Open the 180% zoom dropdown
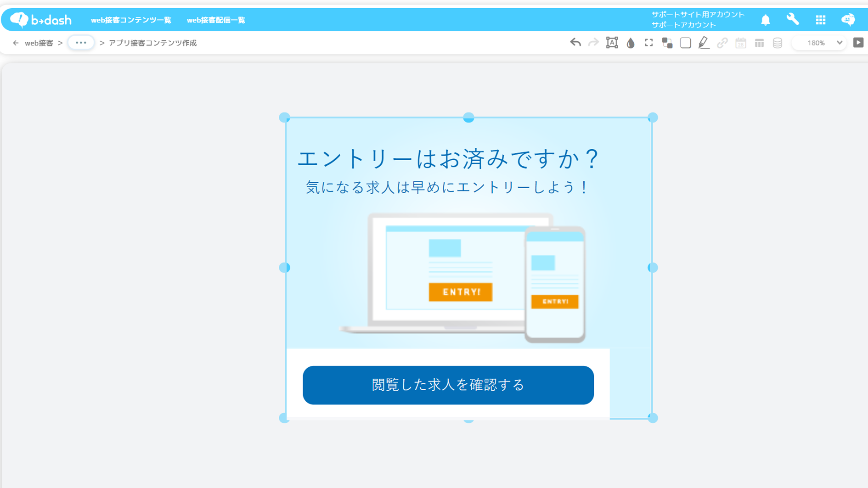The width and height of the screenshot is (868, 488). pos(820,43)
